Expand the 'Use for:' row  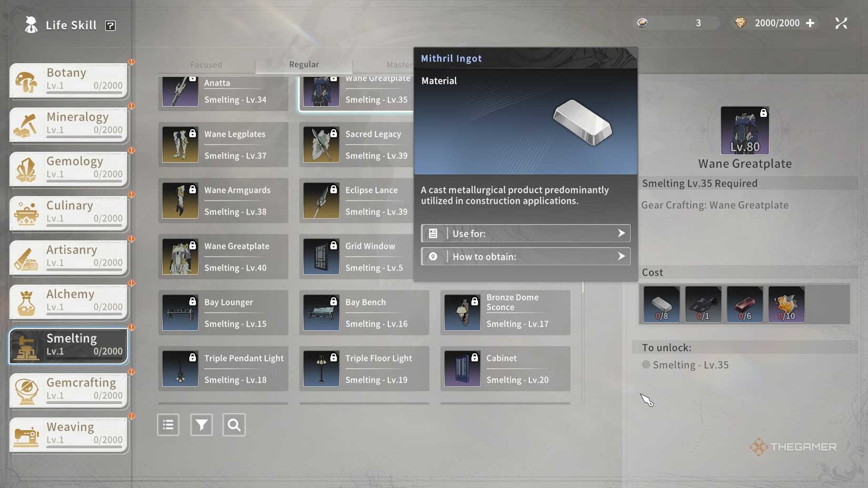[x=526, y=233]
